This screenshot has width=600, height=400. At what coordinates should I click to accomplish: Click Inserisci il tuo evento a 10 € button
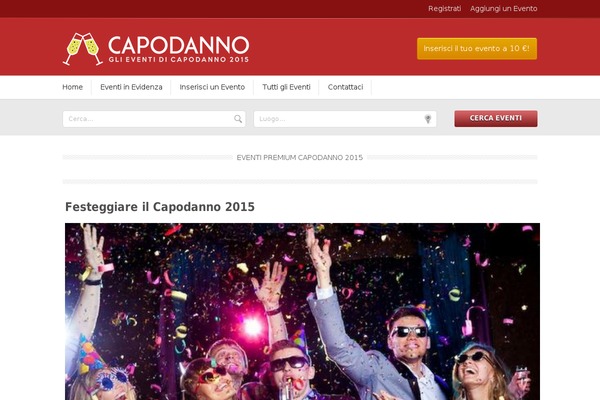[x=477, y=49]
